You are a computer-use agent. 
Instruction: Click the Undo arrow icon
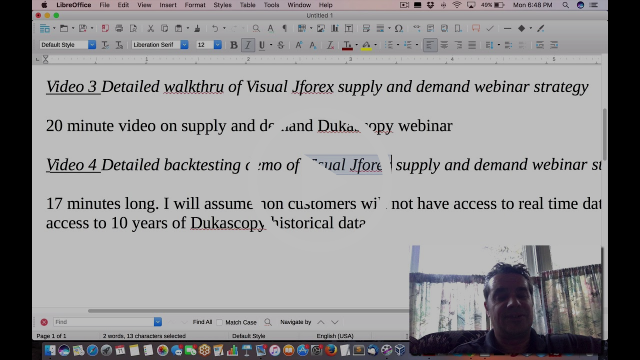pos(215,28)
